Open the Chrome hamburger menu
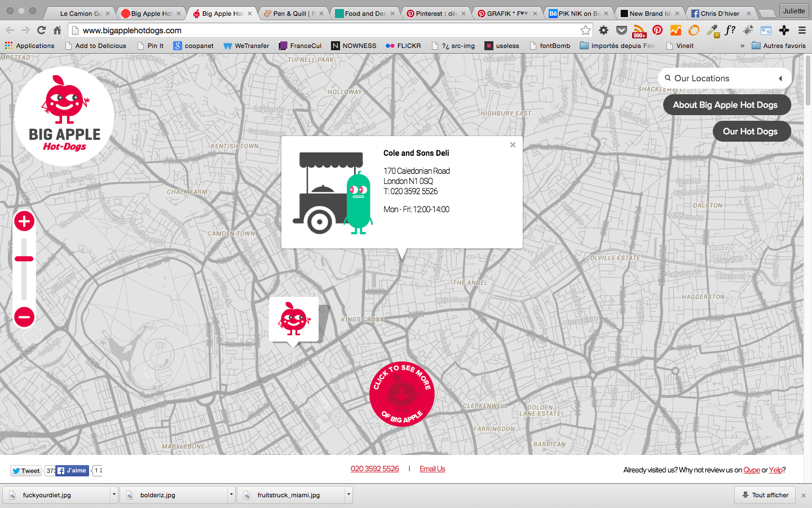 click(x=802, y=30)
